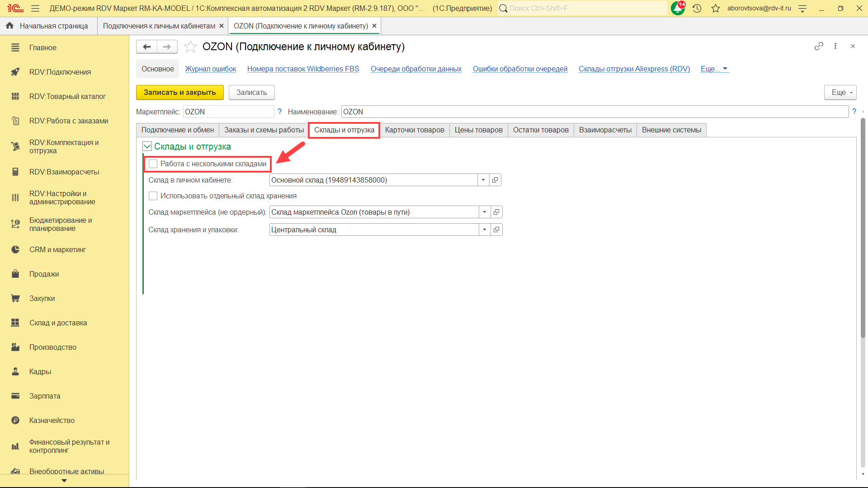
Task: Click the vertical scrollbar on right
Action: (x=863, y=226)
